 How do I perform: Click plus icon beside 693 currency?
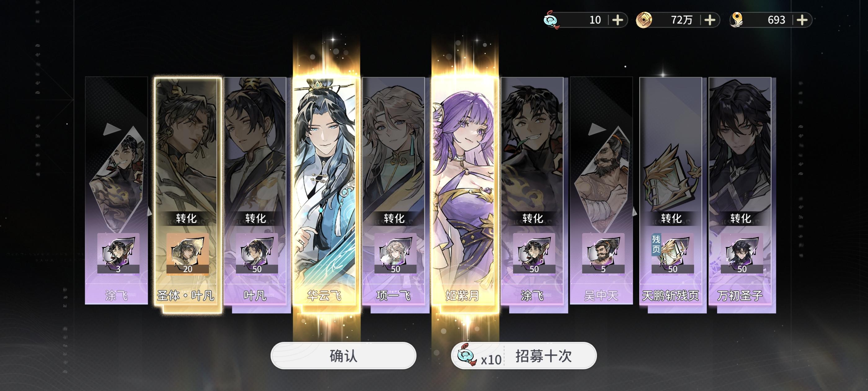point(802,20)
